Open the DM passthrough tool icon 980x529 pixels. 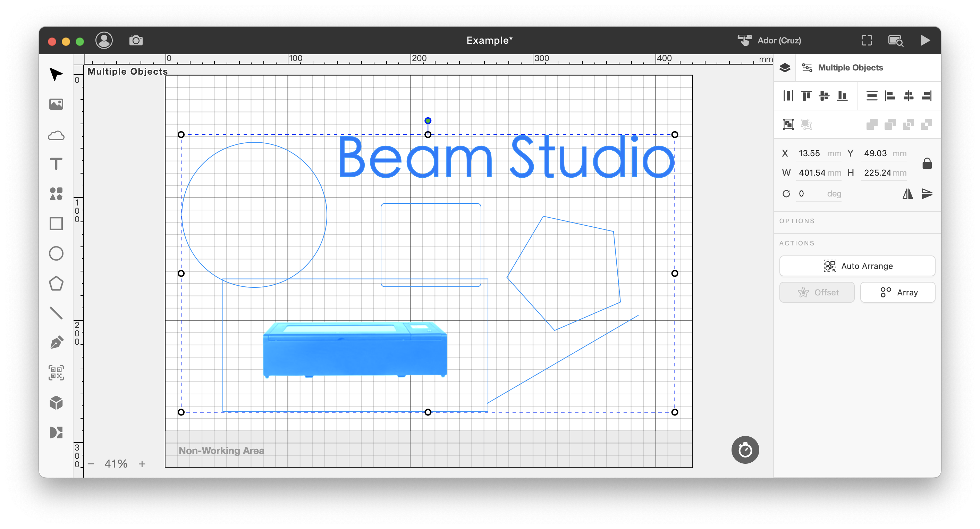coord(56,433)
